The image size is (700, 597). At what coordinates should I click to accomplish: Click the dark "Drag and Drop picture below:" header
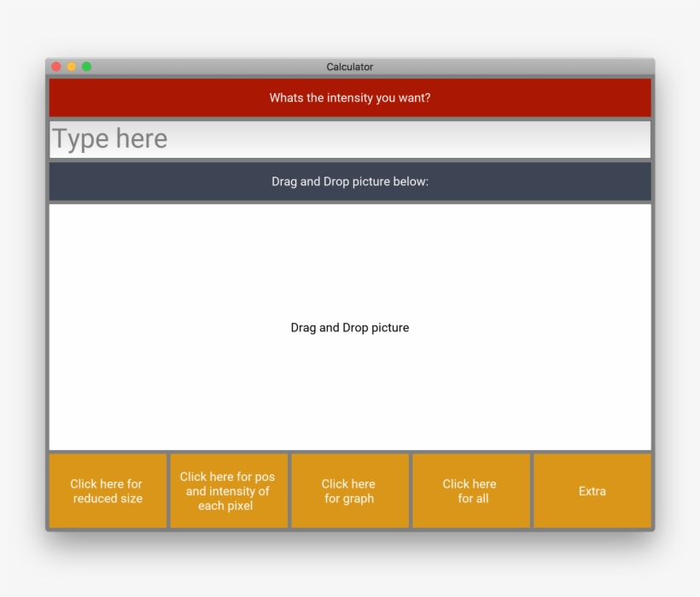pos(350,182)
